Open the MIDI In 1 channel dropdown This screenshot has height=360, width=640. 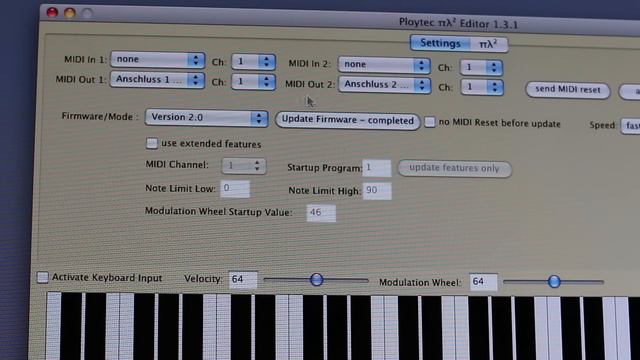(x=253, y=62)
